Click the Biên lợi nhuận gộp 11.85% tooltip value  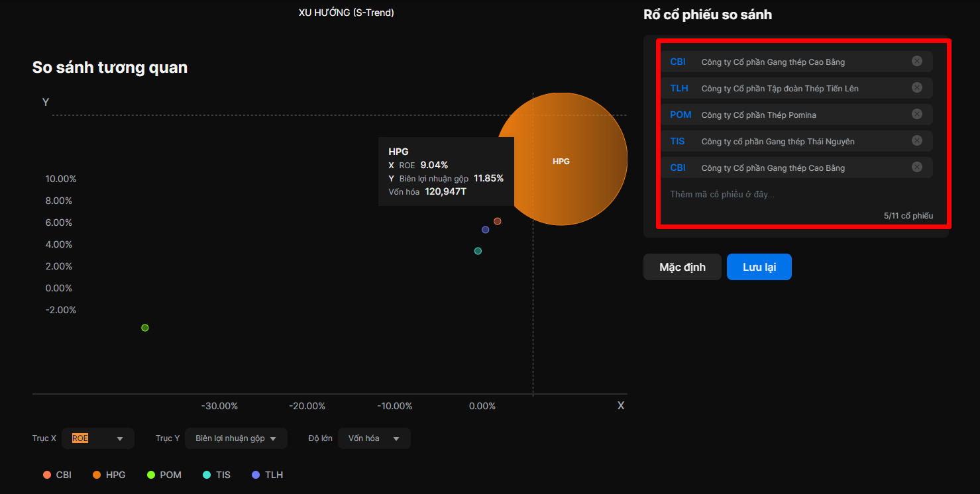tap(488, 178)
